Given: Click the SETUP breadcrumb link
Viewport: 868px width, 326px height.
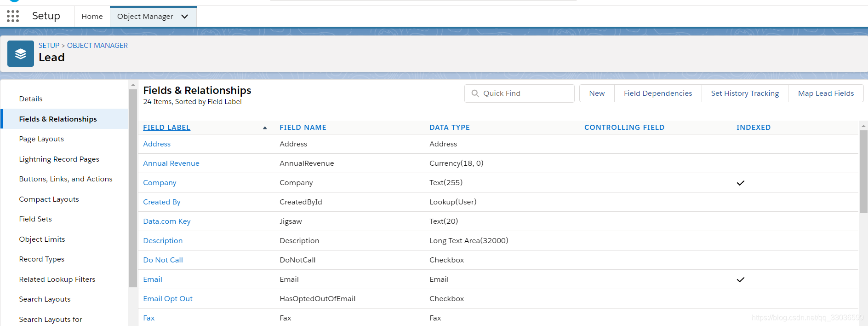Looking at the screenshot, I should tap(49, 46).
